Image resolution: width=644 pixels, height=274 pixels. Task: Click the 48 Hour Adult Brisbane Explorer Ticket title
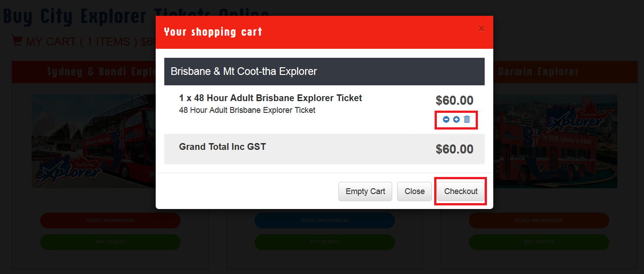(270, 98)
